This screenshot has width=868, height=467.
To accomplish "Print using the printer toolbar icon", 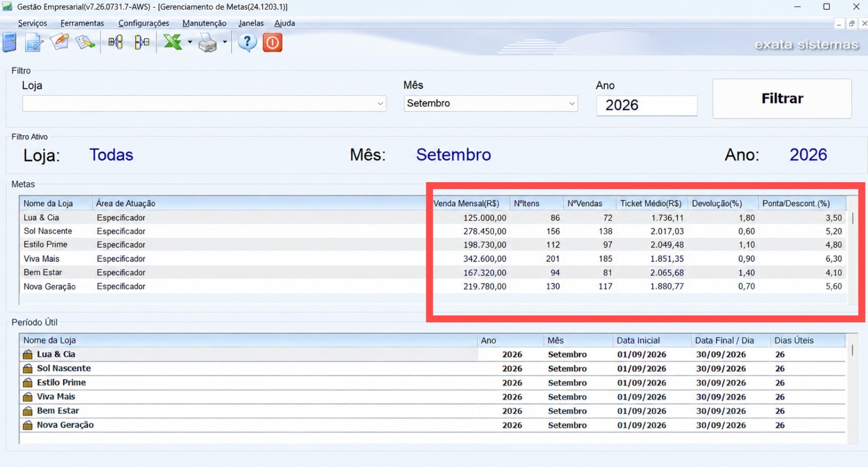I will (208, 42).
